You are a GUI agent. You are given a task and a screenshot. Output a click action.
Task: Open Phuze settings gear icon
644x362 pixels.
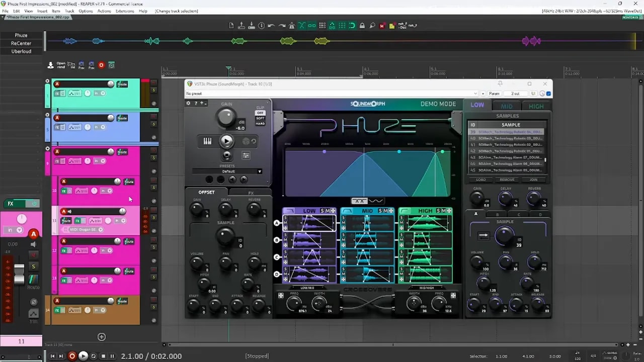point(189,103)
